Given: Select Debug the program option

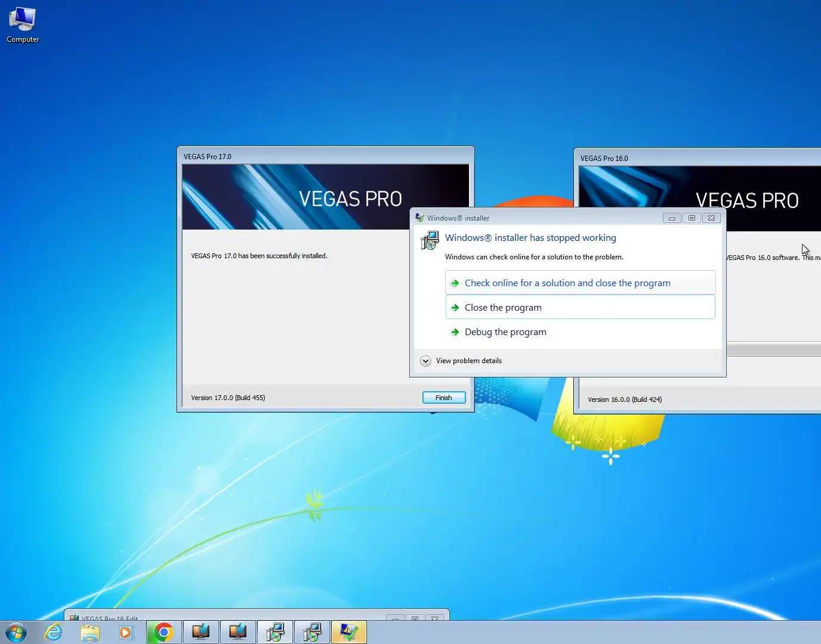Looking at the screenshot, I should [580, 332].
